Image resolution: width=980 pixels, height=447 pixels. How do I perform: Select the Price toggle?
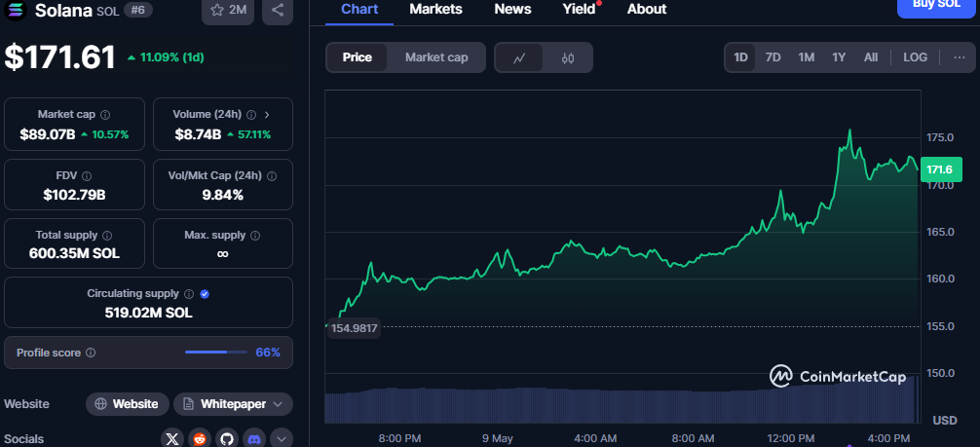357,57
